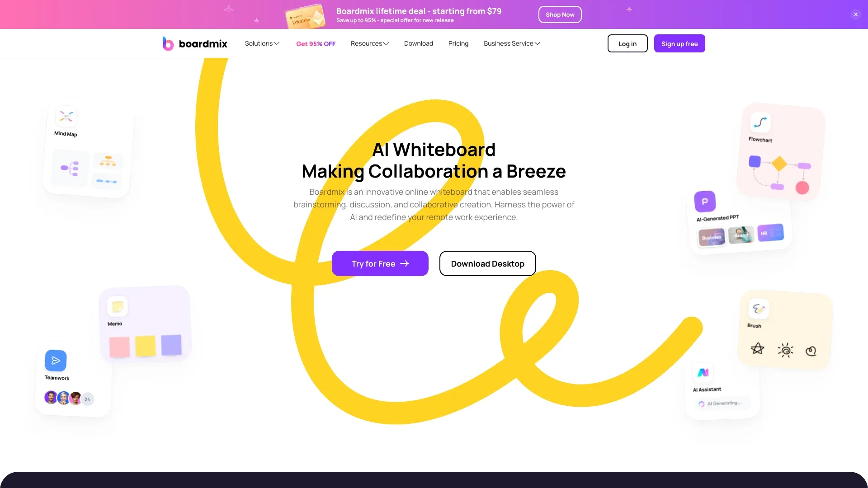Viewport: 868px width, 488px height.
Task: Click the Brush tool icon
Action: [x=758, y=308]
